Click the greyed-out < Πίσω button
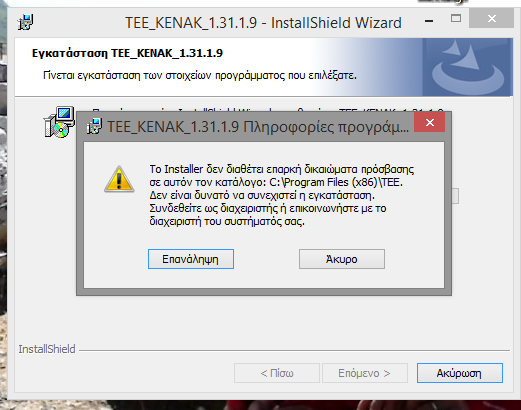Viewport: 521px width, 410px height. point(277,373)
